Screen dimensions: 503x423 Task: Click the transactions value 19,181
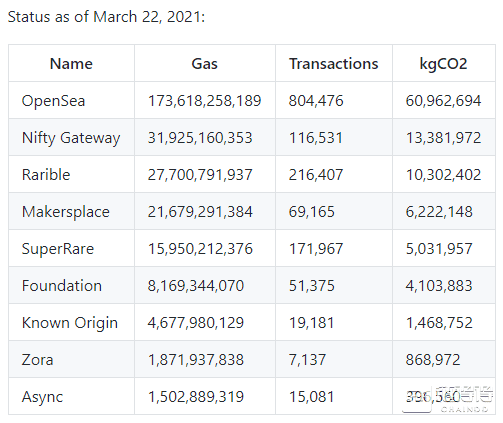tap(311, 323)
